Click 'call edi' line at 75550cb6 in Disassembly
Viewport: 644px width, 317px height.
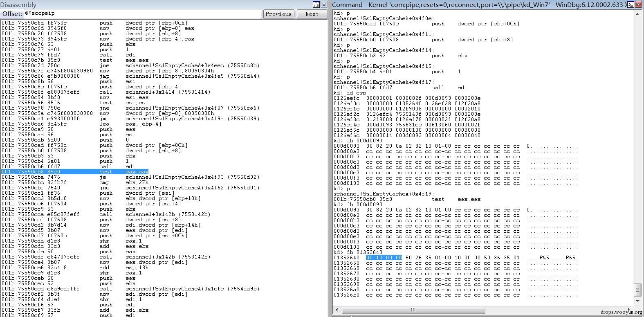[69, 166]
